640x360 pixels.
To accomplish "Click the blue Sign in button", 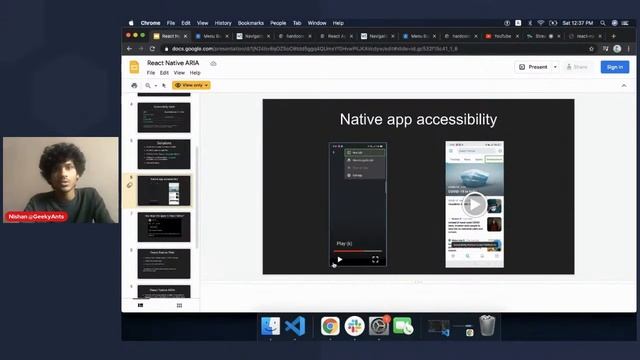I will click(615, 67).
